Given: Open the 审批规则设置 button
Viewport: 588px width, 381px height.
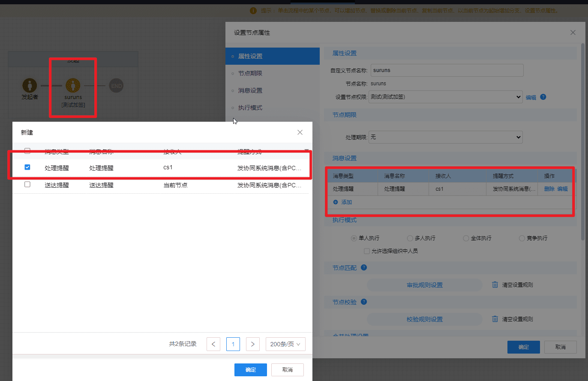Looking at the screenshot, I should click(425, 285).
